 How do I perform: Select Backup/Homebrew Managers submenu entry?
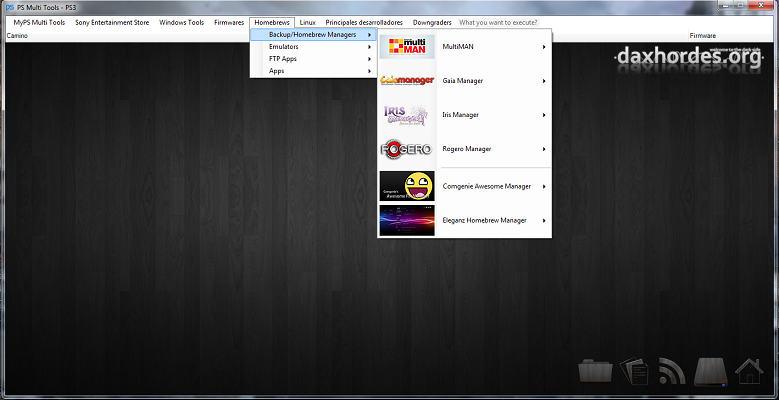(x=312, y=35)
